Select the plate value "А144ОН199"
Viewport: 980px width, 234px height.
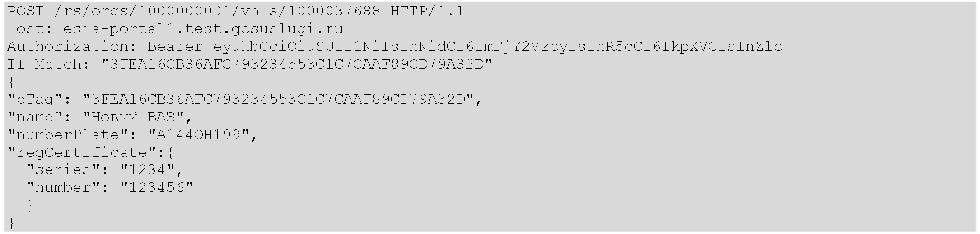(x=199, y=135)
